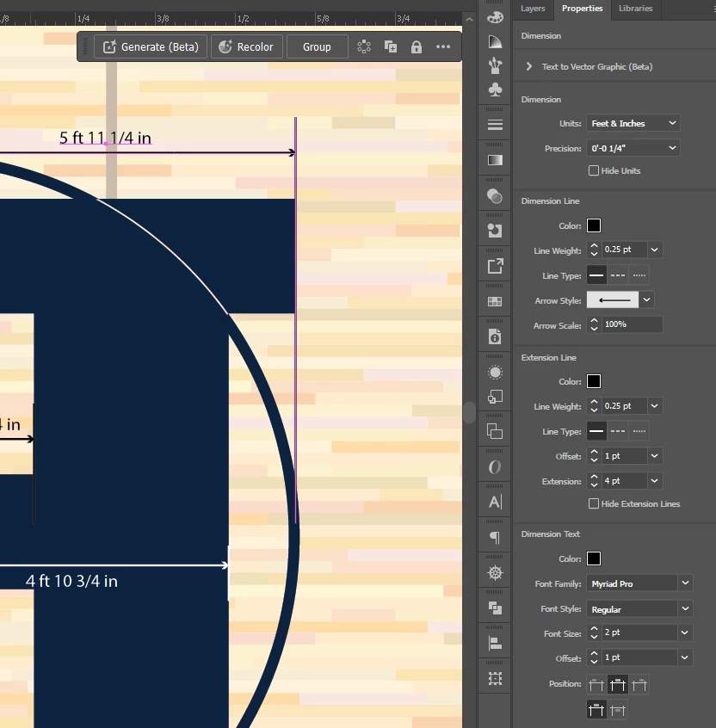Open the Extension dropdown arrow showing 4 pt
This screenshot has width=716, height=728.
pyautogui.click(x=654, y=481)
